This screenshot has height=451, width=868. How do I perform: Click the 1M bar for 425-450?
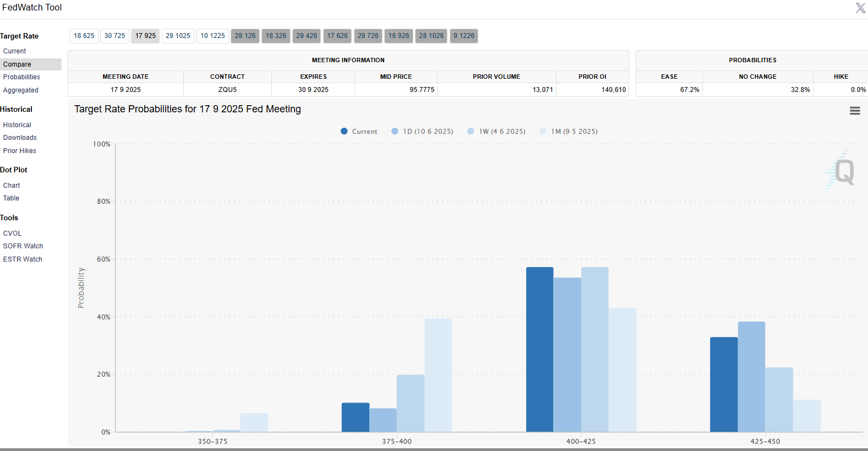(x=807, y=416)
